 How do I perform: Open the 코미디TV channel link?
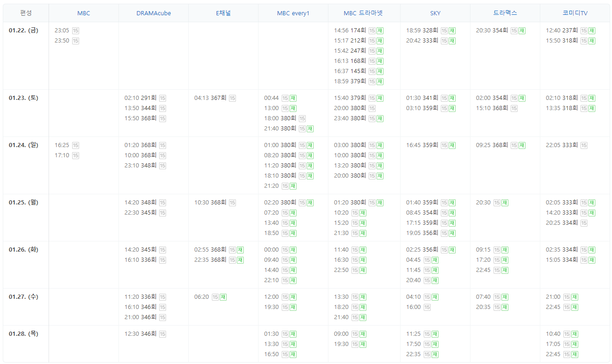point(575,13)
